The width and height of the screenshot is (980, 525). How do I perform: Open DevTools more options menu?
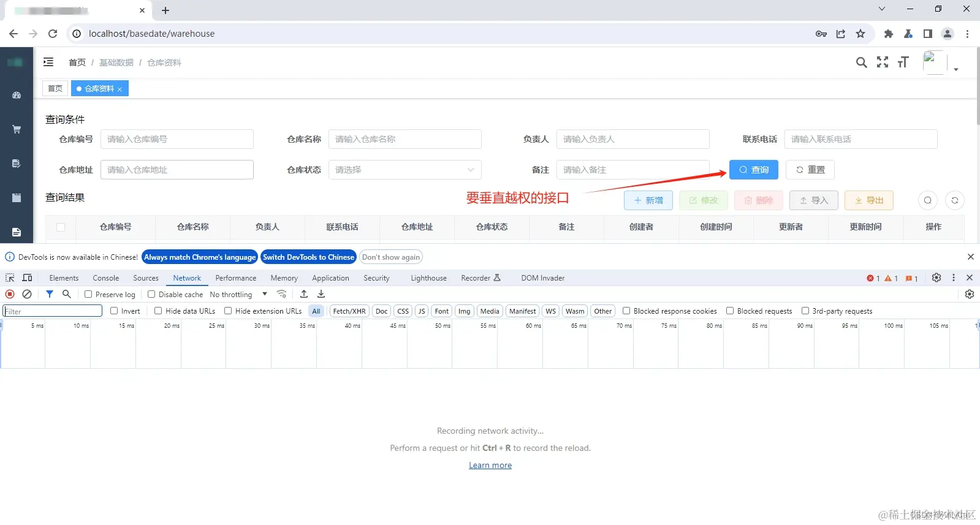pos(954,278)
